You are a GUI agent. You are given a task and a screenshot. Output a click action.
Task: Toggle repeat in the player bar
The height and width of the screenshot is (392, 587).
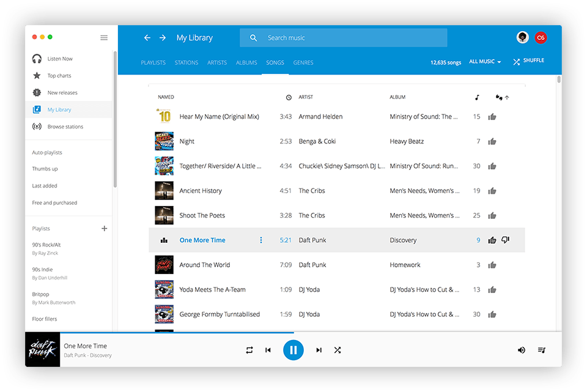point(249,350)
